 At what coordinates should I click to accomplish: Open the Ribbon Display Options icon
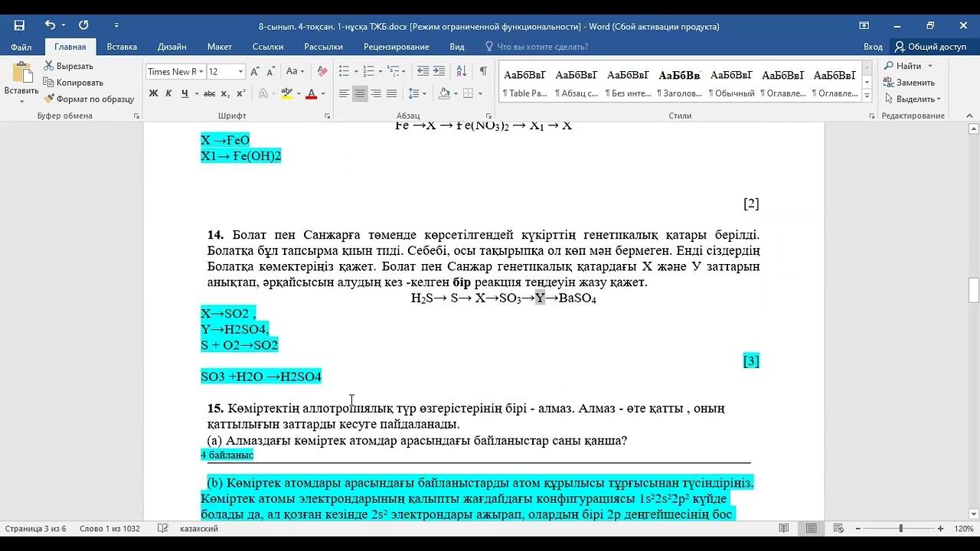coord(864,25)
